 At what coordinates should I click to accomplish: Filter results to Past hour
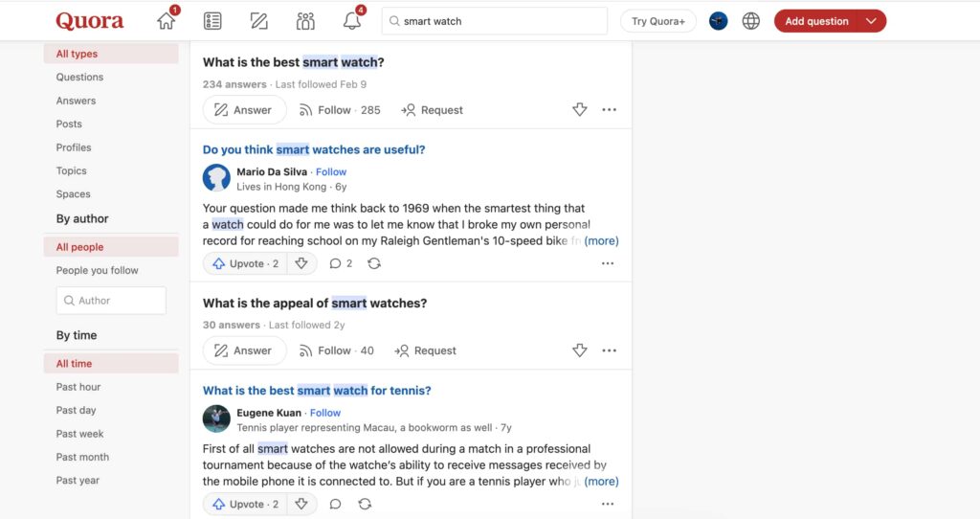[111, 387]
